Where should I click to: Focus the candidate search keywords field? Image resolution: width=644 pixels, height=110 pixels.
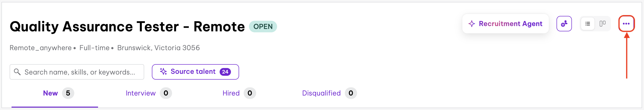tap(80, 72)
